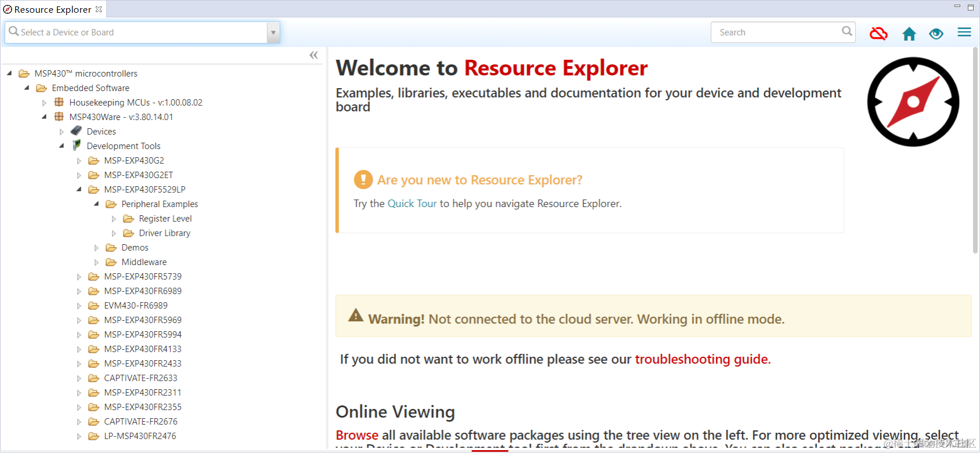Screen dimensions: 980x453
Task: Click the Driver Library folder icon
Action: click(x=128, y=233)
